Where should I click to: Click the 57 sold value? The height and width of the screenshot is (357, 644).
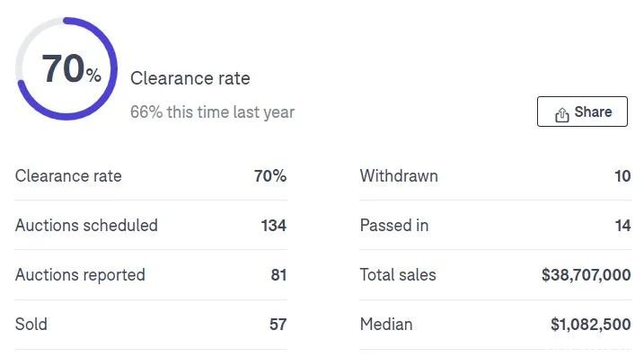coord(278,325)
